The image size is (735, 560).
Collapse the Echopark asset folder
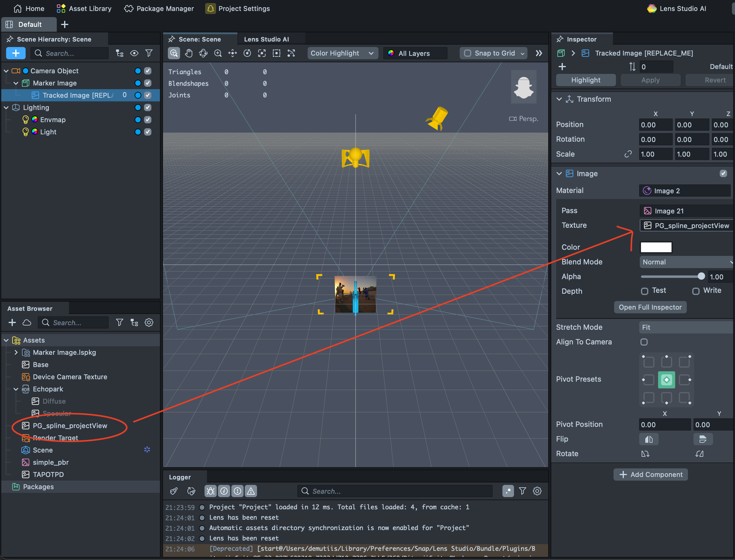point(16,389)
